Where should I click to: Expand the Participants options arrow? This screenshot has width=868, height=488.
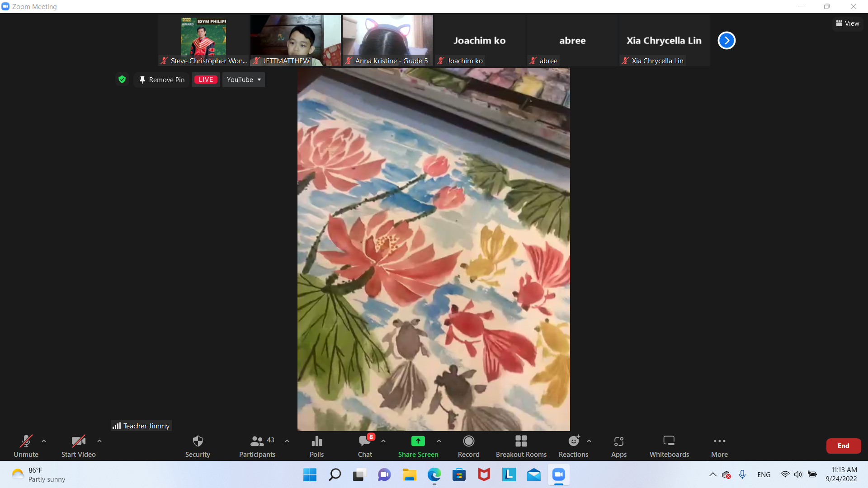click(287, 441)
